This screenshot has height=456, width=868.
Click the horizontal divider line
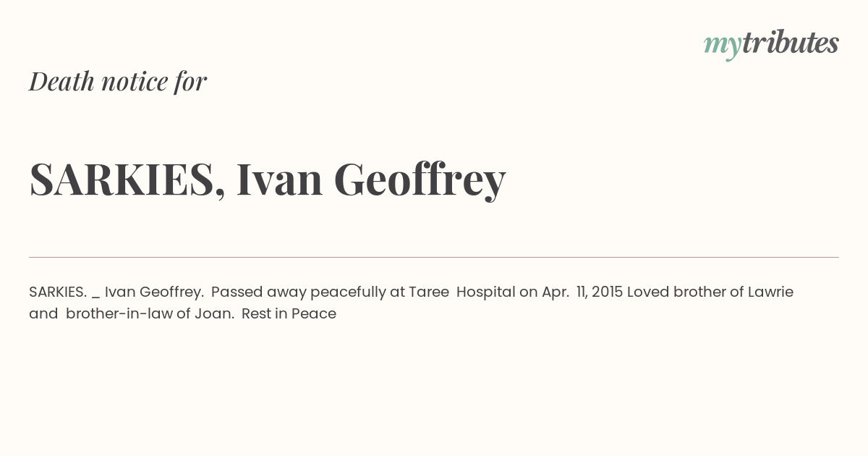[434, 257]
